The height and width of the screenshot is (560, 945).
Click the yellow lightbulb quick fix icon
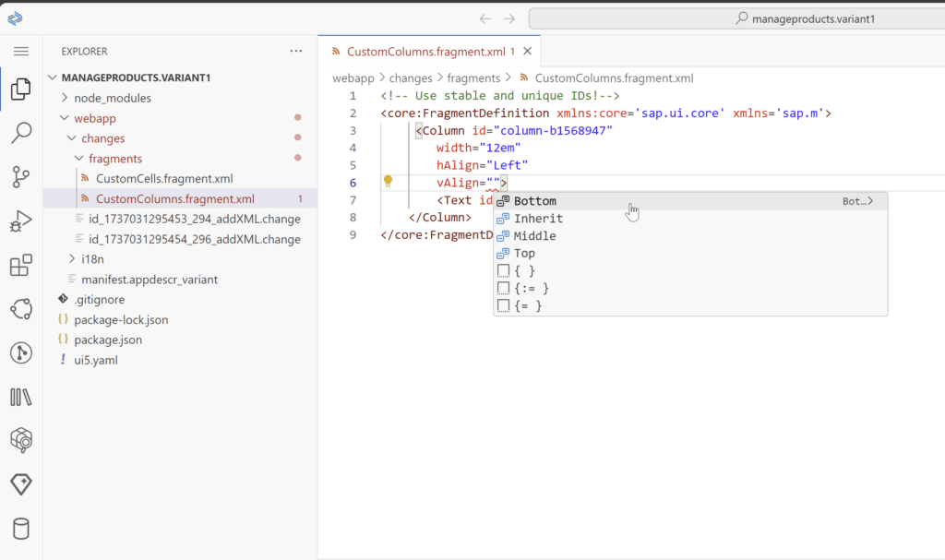coord(389,181)
